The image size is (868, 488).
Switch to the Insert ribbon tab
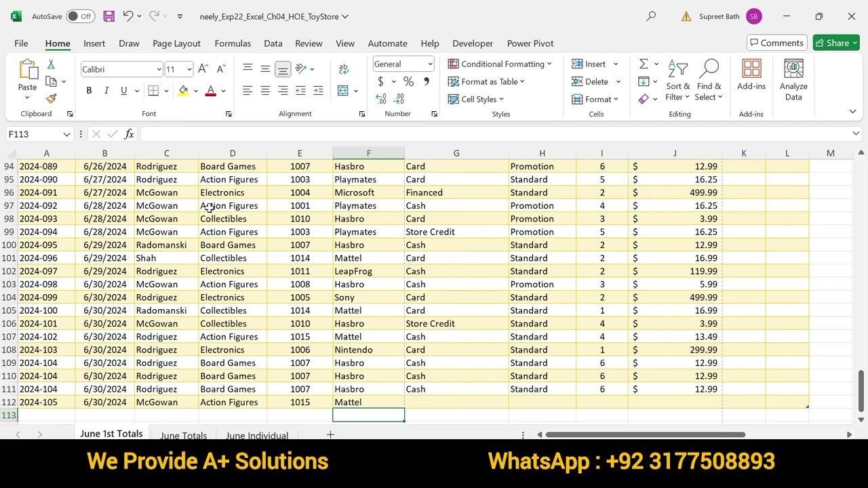tap(94, 43)
